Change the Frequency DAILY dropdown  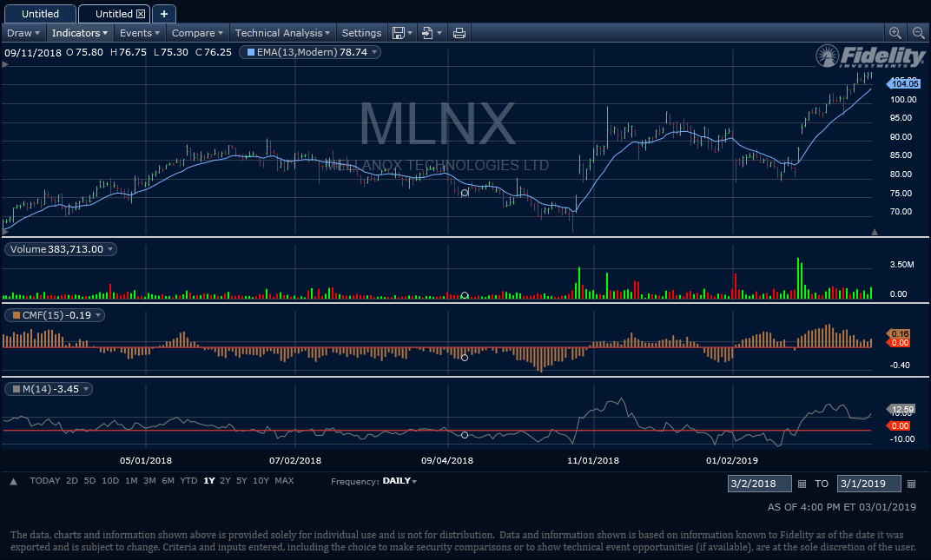(399, 481)
